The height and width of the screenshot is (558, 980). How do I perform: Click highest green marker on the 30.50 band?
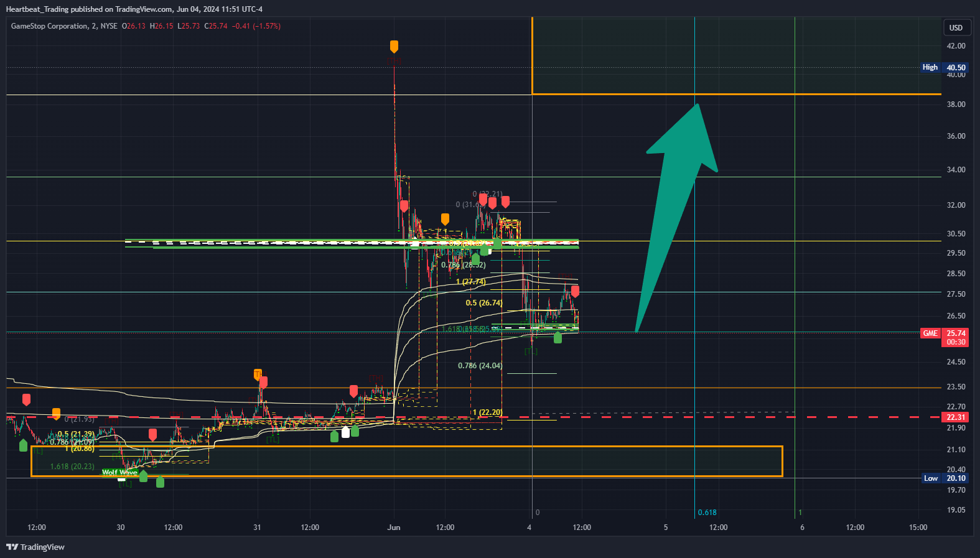(497, 243)
